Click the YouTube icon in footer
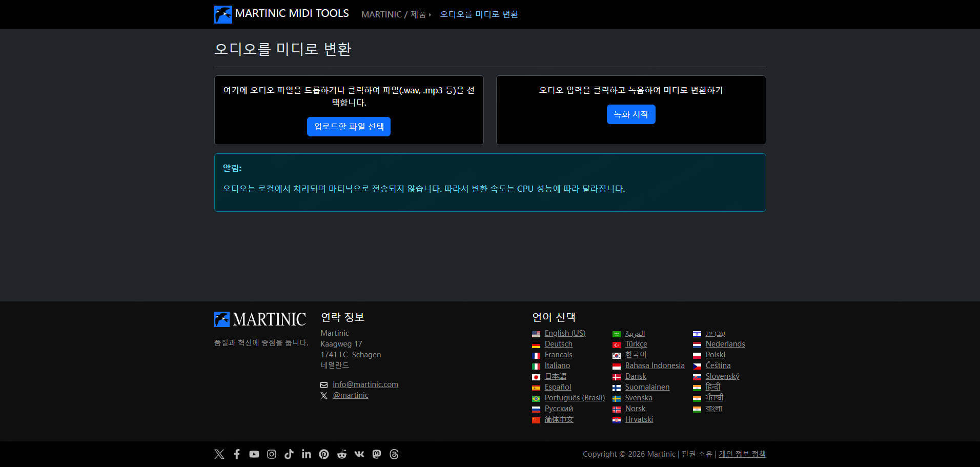980x467 pixels. coord(254,454)
